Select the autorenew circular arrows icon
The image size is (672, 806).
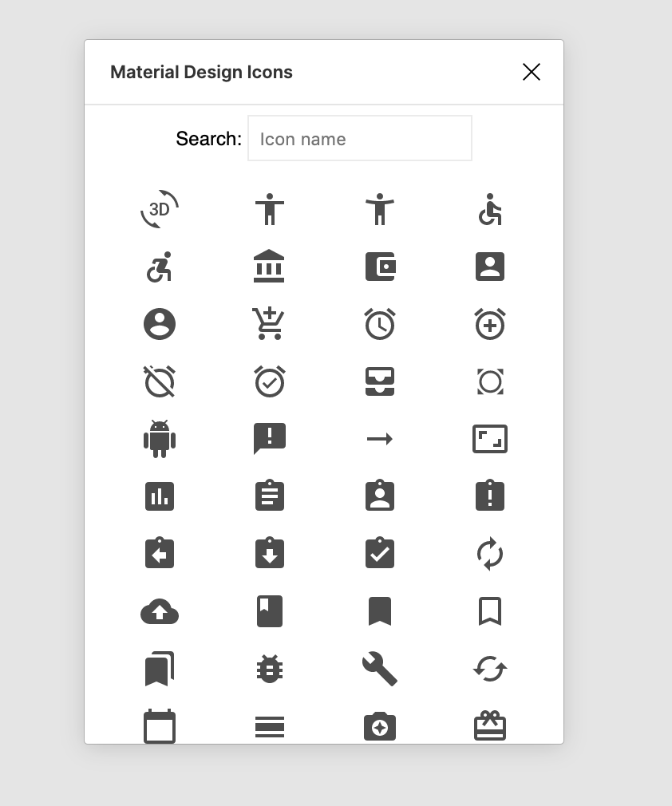click(490, 554)
